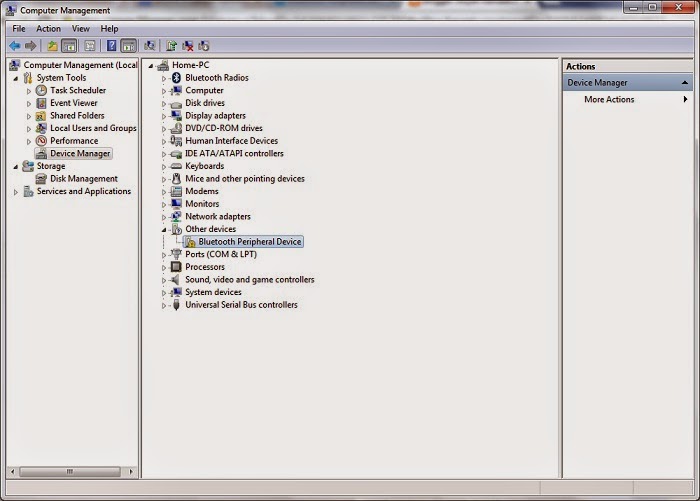Select Monitors category text
Screen dimensions: 700x501
point(202,204)
